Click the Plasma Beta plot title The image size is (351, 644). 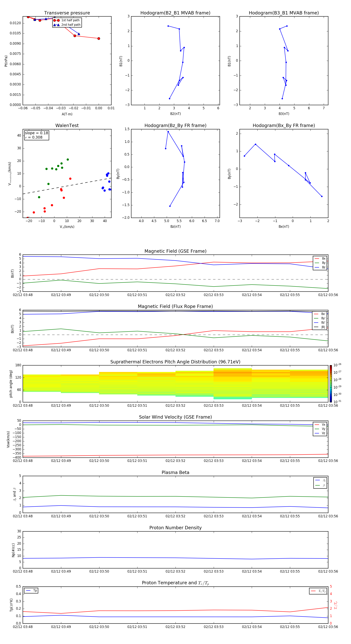[x=175, y=473]
